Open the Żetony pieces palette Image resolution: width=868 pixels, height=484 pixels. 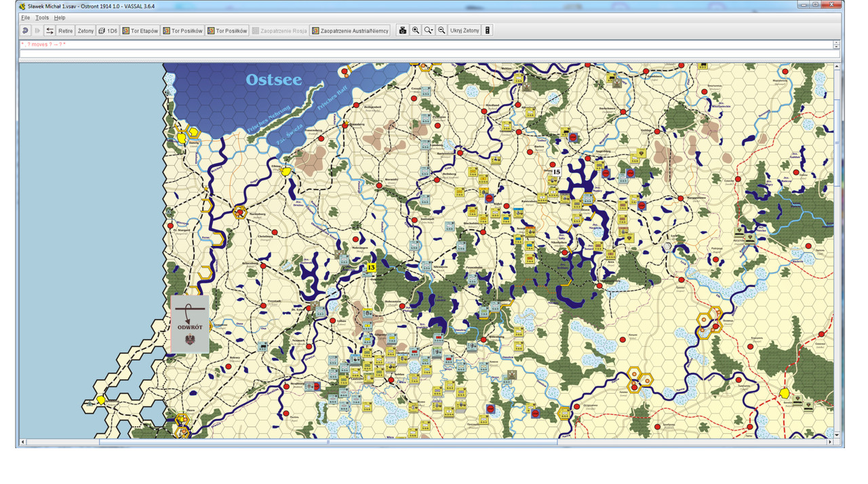[x=85, y=31]
